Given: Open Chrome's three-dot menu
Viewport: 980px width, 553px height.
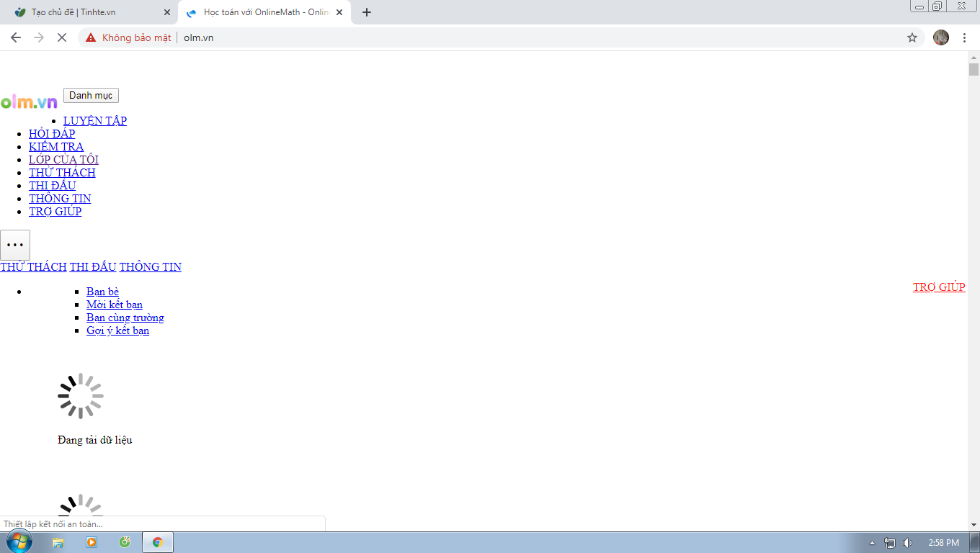Looking at the screenshot, I should (964, 37).
